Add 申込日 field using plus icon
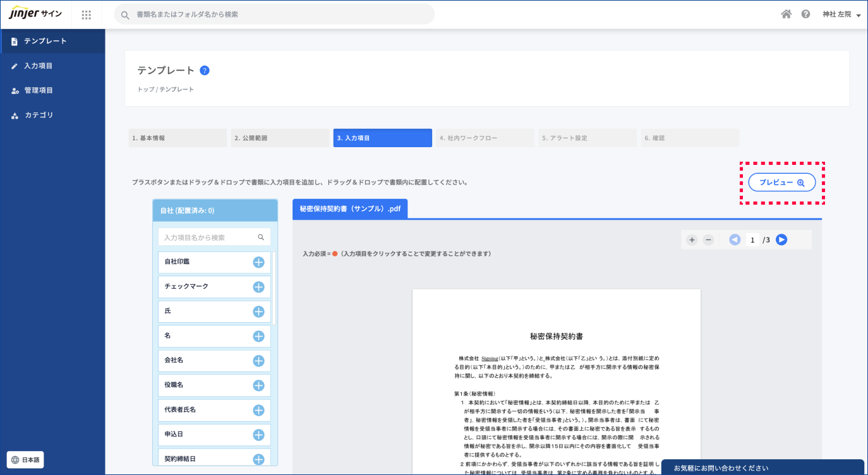This screenshot has height=475, width=868. pos(258,435)
